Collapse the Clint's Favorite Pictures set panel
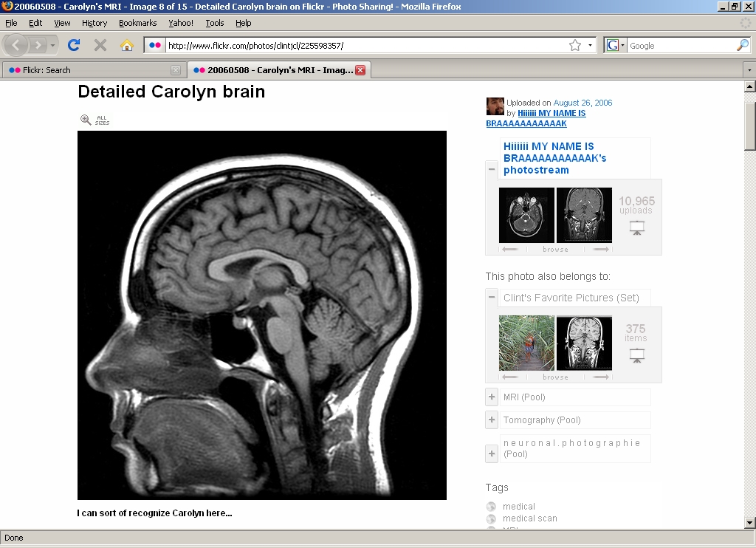 [492, 298]
